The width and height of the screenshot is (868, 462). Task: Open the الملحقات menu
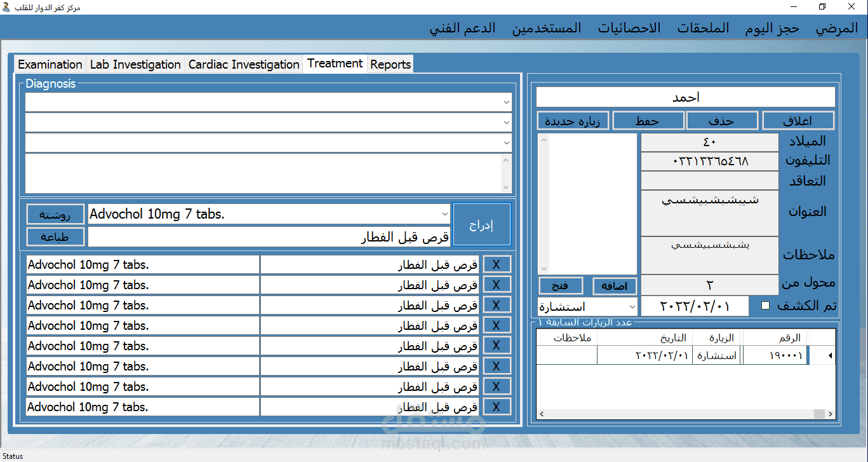(703, 28)
